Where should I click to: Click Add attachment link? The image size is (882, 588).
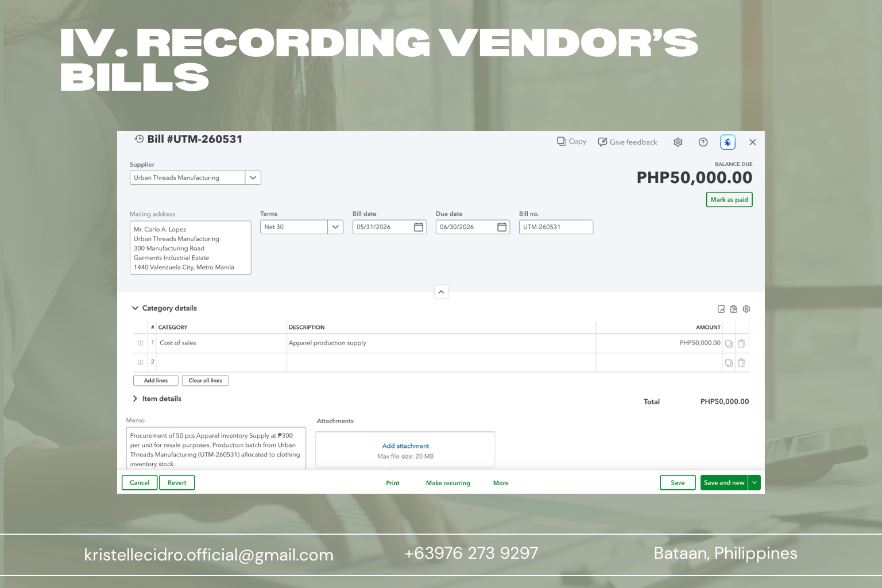[405, 446]
